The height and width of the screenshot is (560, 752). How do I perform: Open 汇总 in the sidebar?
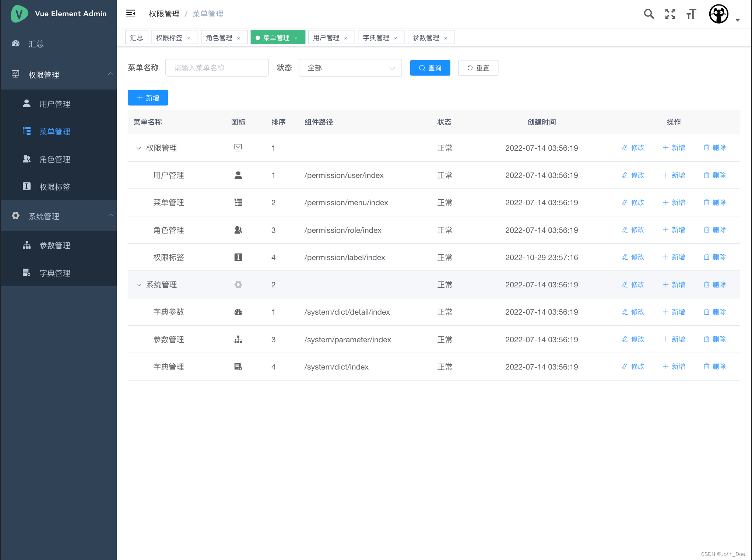(x=59, y=44)
